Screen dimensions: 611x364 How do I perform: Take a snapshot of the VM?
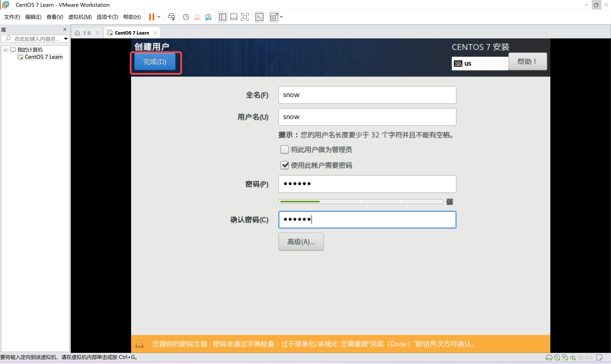[x=186, y=17]
